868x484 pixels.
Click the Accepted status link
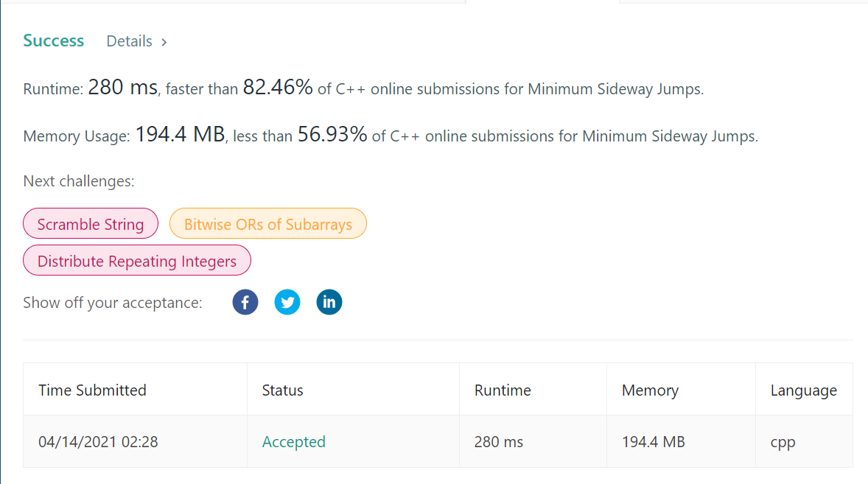[293, 441]
